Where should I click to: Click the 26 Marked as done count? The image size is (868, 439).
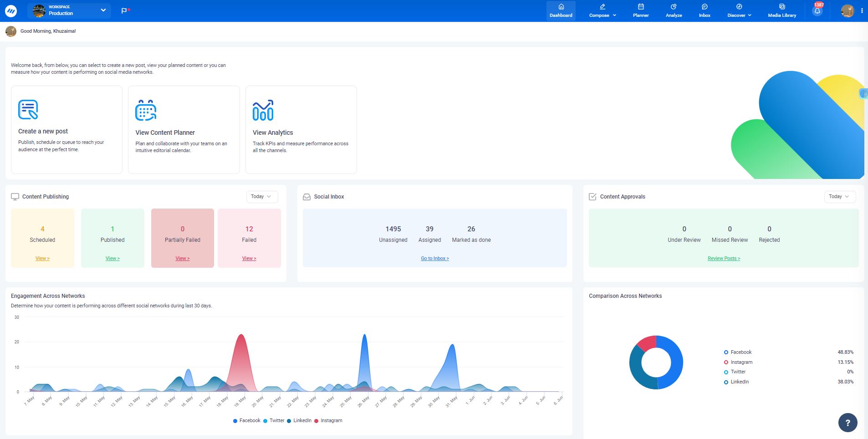471,229
